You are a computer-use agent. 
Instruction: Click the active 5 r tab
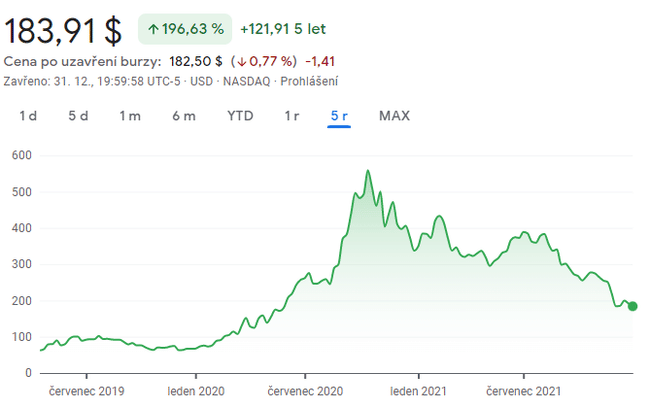click(x=339, y=115)
